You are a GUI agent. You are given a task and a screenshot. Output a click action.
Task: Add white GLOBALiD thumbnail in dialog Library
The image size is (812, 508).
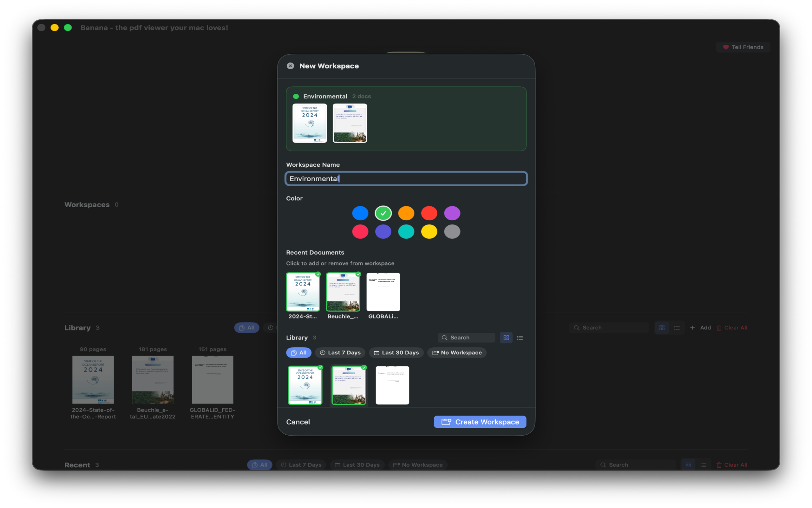click(392, 385)
